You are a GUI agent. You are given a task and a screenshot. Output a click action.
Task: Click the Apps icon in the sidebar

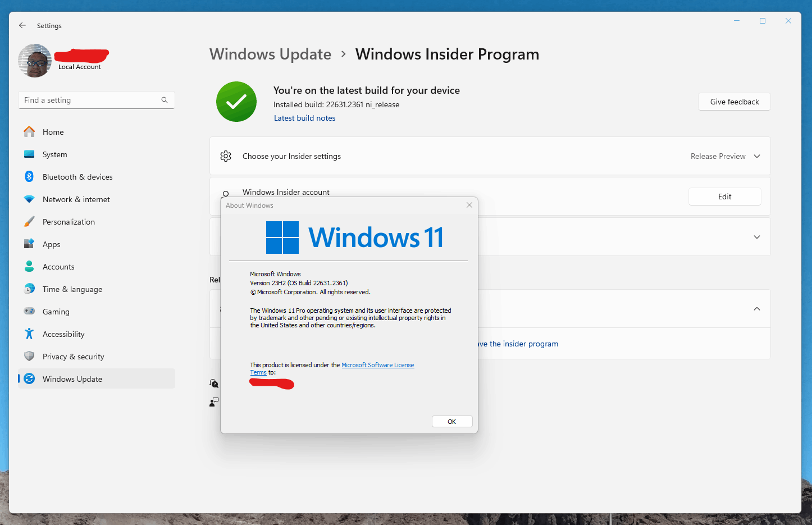(29, 244)
